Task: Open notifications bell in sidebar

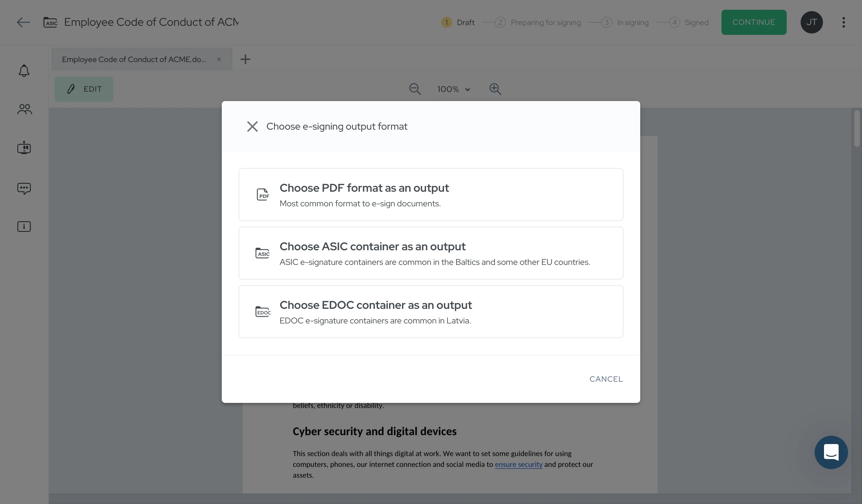Action: 24,71
